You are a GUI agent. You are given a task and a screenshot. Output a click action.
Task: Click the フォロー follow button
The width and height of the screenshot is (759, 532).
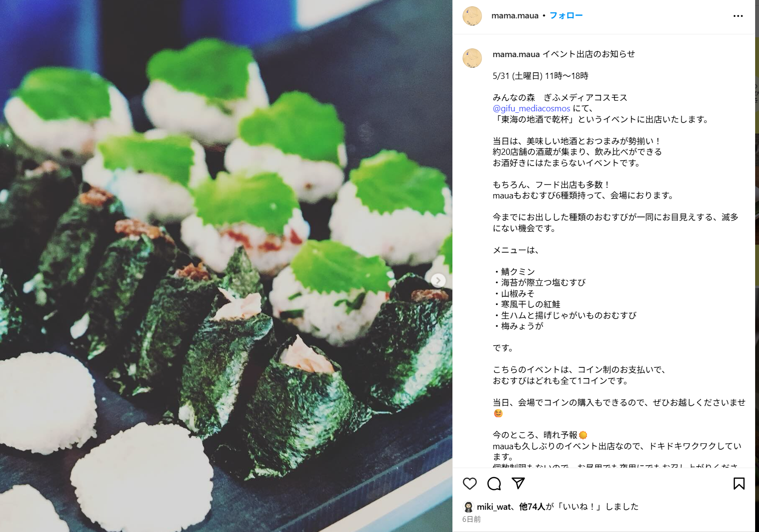(566, 15)
